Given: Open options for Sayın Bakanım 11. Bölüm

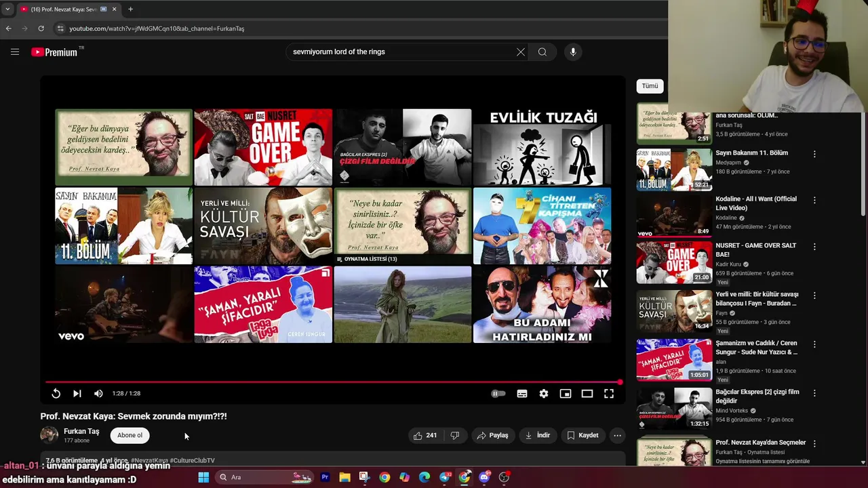Looking at the screenshot, I should [814, 154].
